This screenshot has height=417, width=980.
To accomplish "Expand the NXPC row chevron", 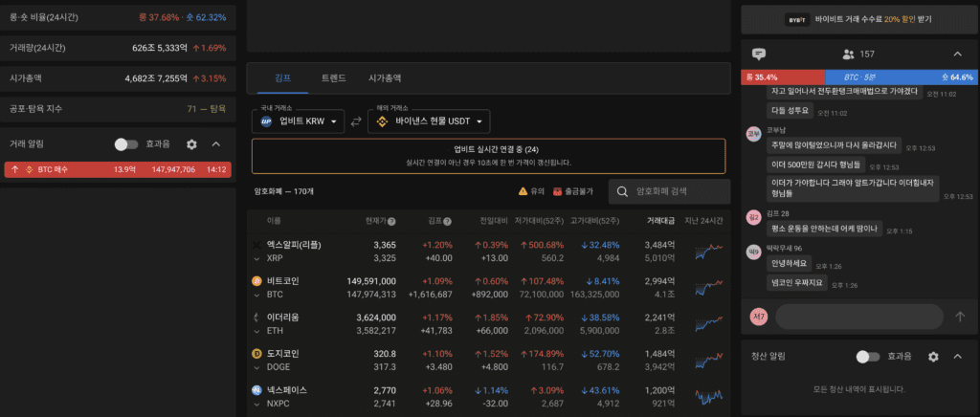I will (256, 404).
